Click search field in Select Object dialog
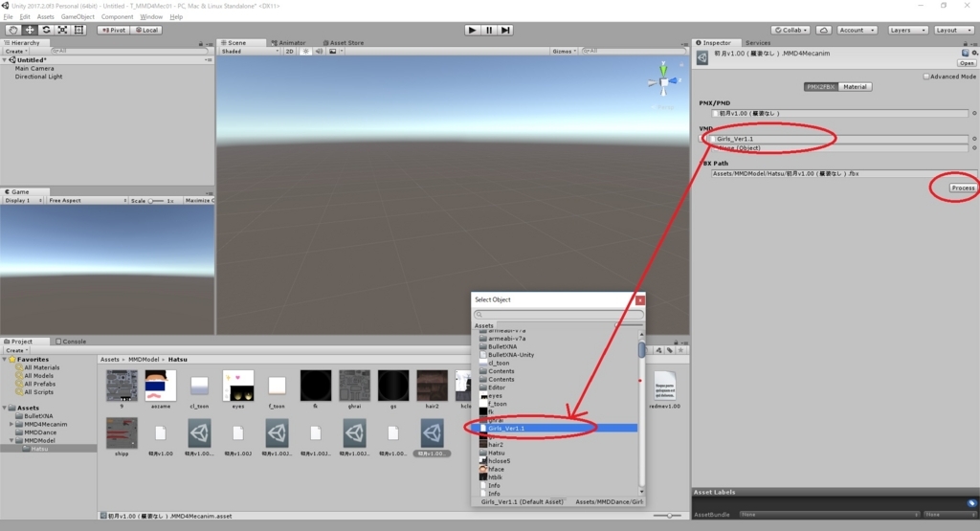 pyautogui.click(x=558, y=314)
